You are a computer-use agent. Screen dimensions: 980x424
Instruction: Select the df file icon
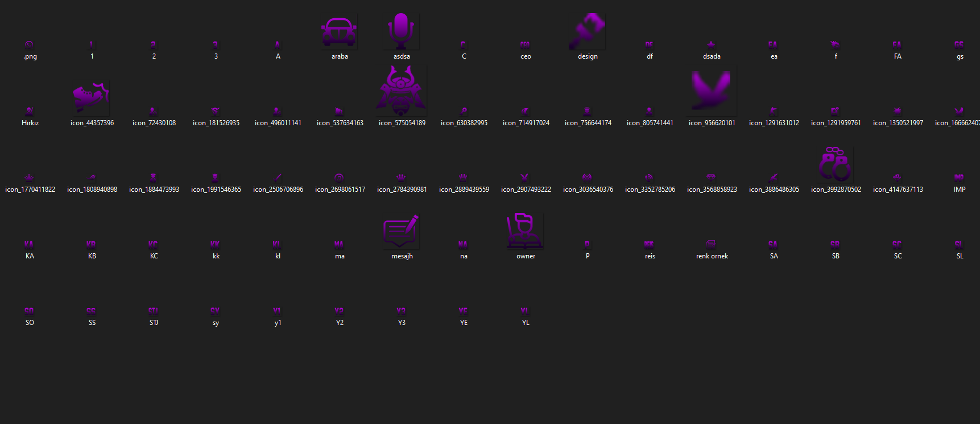click(x=649, y=44)
